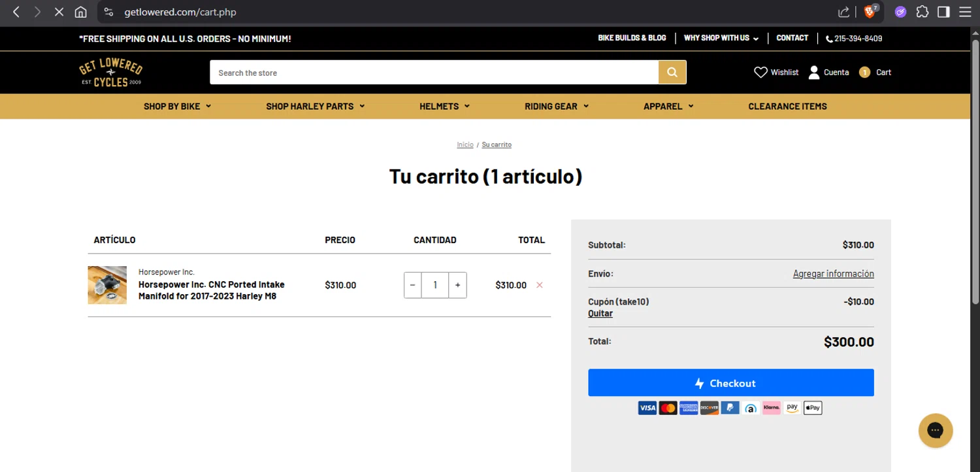Open the Contact page link
This screenshot has height=472, width=980.
point(792,38)
